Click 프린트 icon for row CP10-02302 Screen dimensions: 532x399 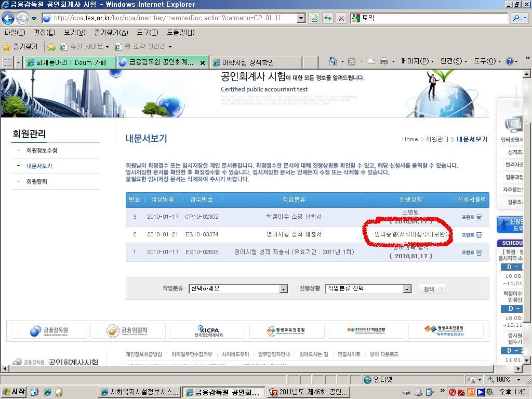(x=472, y=217)
